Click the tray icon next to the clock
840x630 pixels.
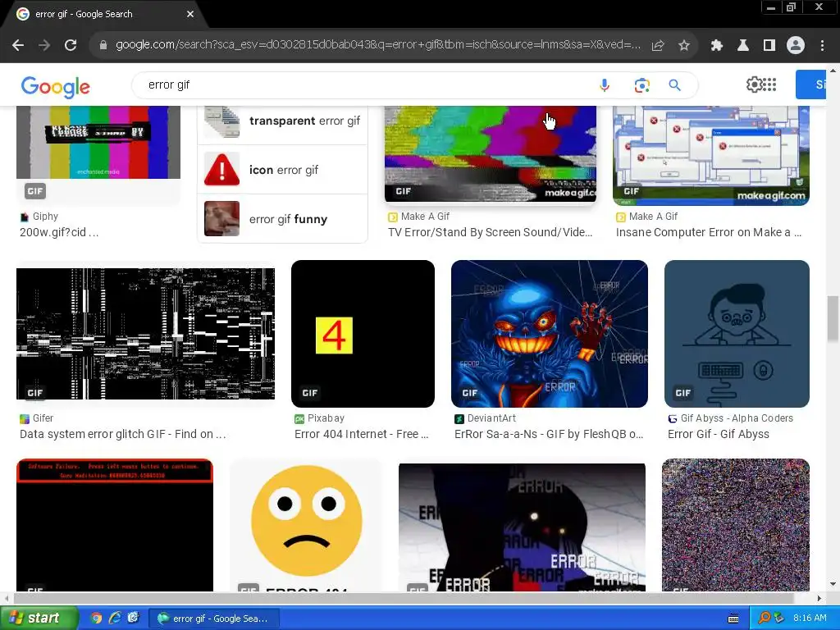click(779, 619)
